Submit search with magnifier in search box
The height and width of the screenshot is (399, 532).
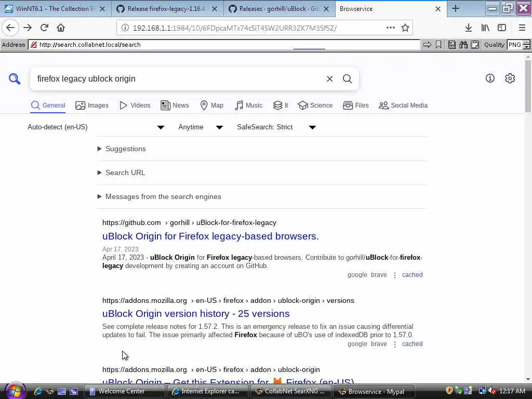tap(347, 79)
